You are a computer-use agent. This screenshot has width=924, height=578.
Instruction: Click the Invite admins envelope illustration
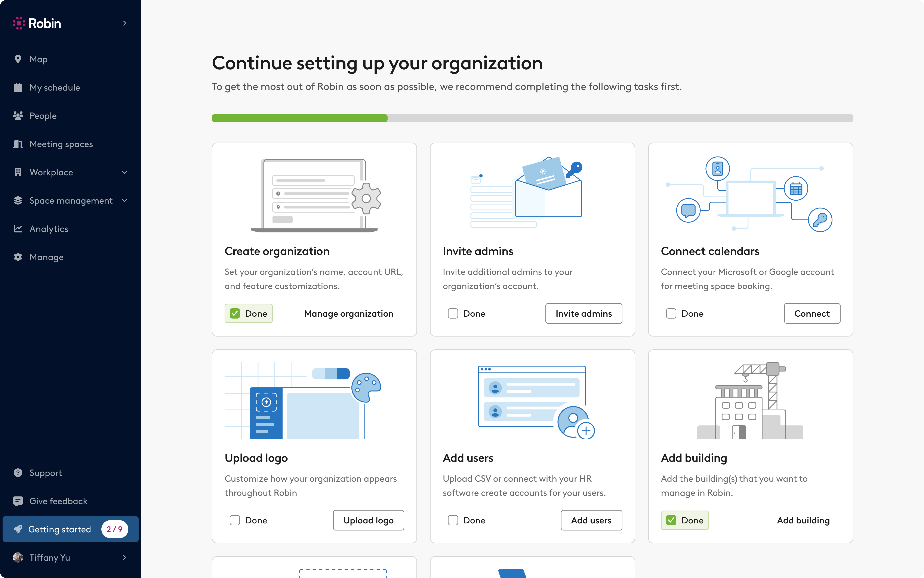pyautogui.click(x=527, y=192)
